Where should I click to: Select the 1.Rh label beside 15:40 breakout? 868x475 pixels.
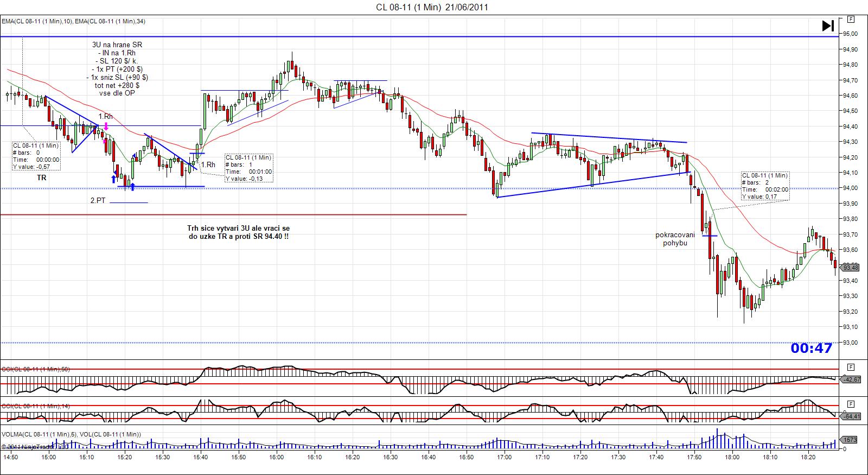[x=208, y=164]
